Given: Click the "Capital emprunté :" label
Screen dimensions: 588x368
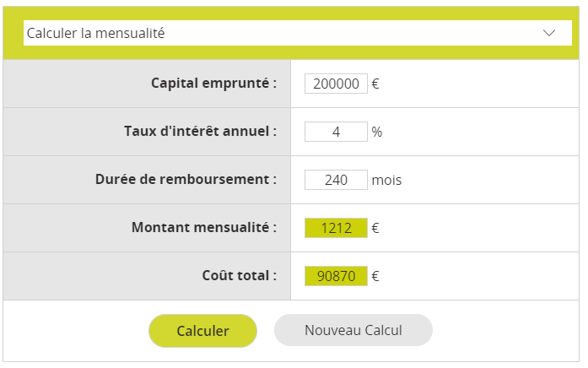Looking at the screenshot, I should [213, 83].
